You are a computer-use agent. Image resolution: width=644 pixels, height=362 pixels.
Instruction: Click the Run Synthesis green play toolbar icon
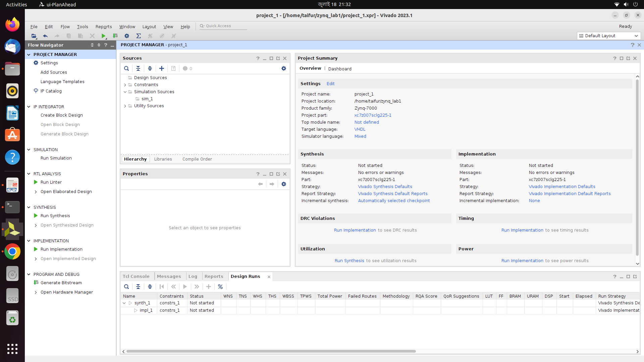click(x=103, y=36)
